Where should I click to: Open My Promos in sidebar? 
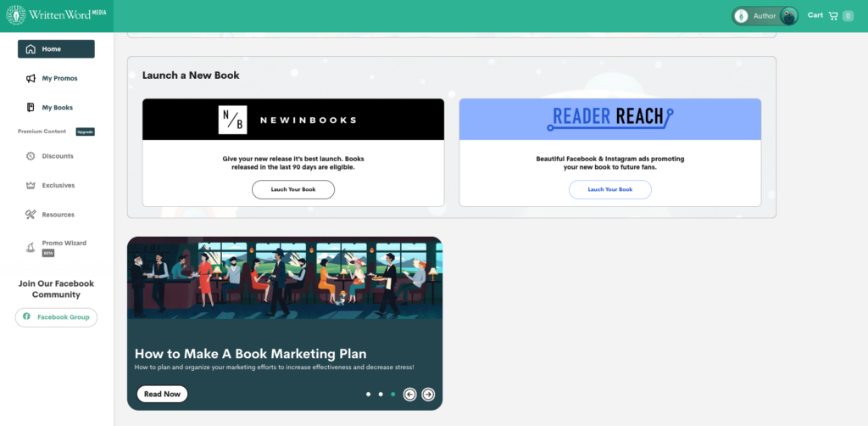56,78
